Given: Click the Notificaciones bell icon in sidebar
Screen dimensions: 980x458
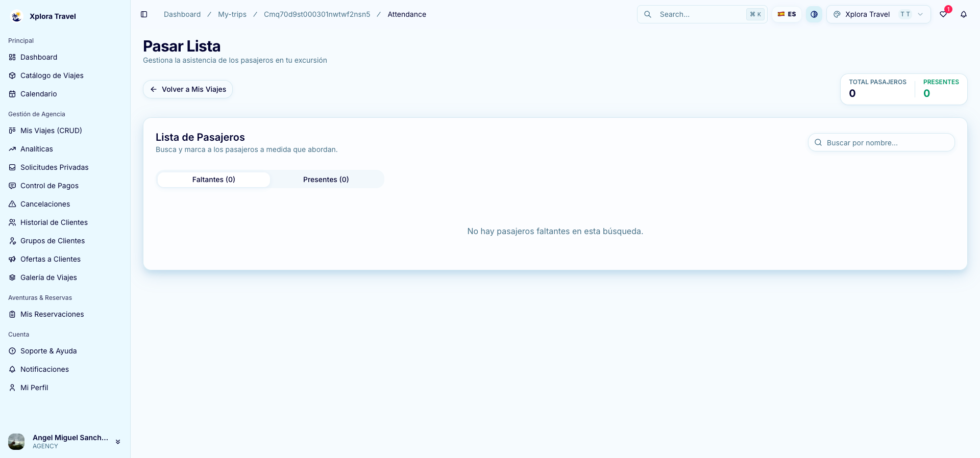Looking at the screenshot, I should 12,369.
